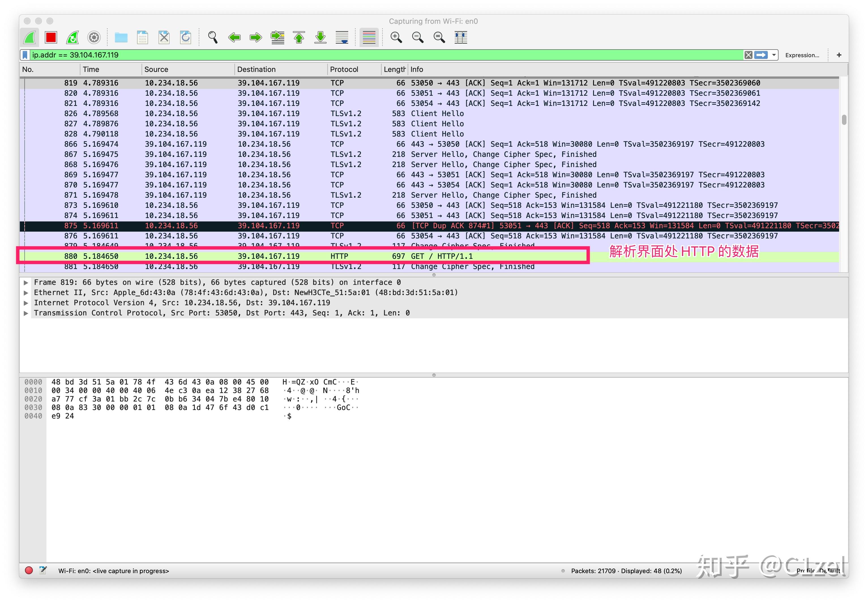
Task: Jump to the first packet
Action: pyautogui.click(x=299, y=37)
